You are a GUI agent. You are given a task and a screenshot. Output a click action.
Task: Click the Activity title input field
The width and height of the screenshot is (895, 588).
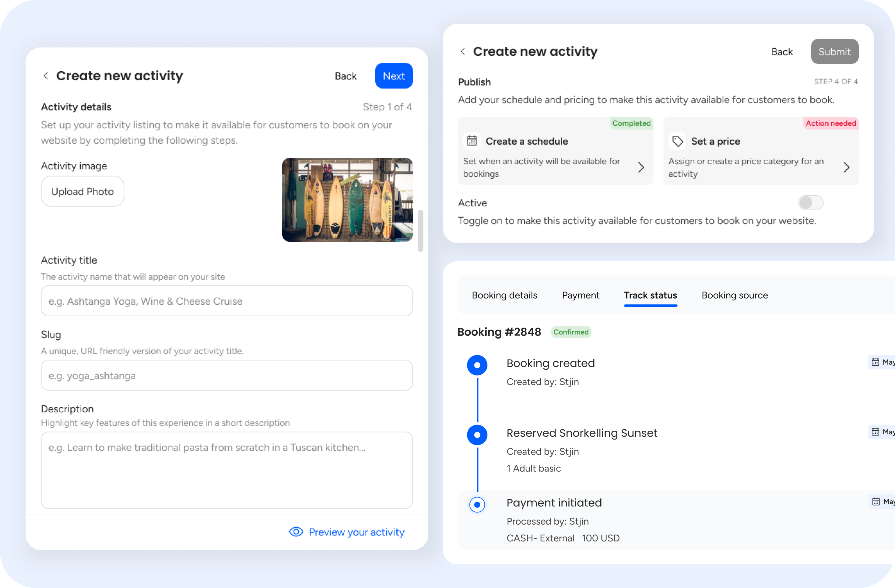227,301
